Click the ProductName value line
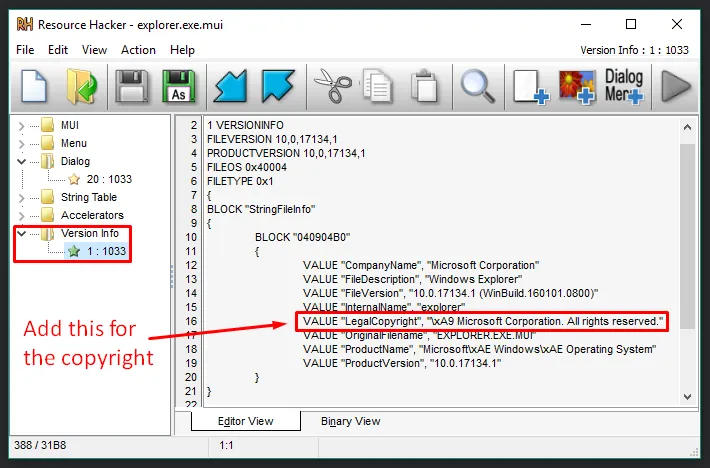This screenshot has height=468, width=710. coord(480,350)
